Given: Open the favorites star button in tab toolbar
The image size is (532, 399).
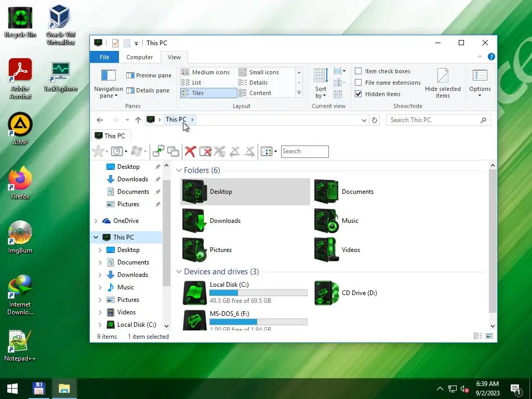Looking at the screenshot, I should [x=98, y=151].
